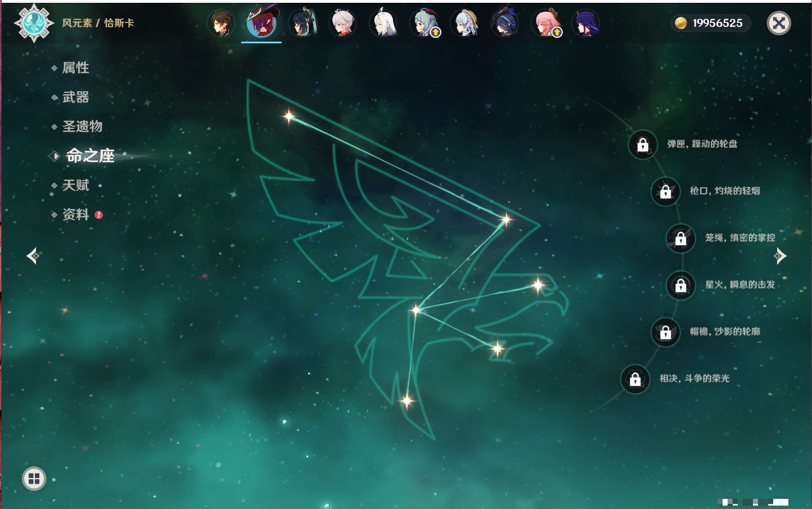The height and width of the screenshot is (509, 812).
Task: Click the red alert badge beside 资料
Action: pyautogui.click(x=99, y=215)
